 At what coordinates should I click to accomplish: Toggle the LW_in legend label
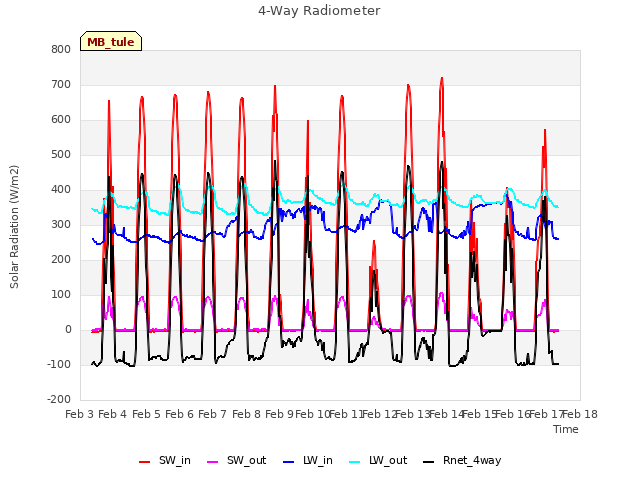coord(318,460)
